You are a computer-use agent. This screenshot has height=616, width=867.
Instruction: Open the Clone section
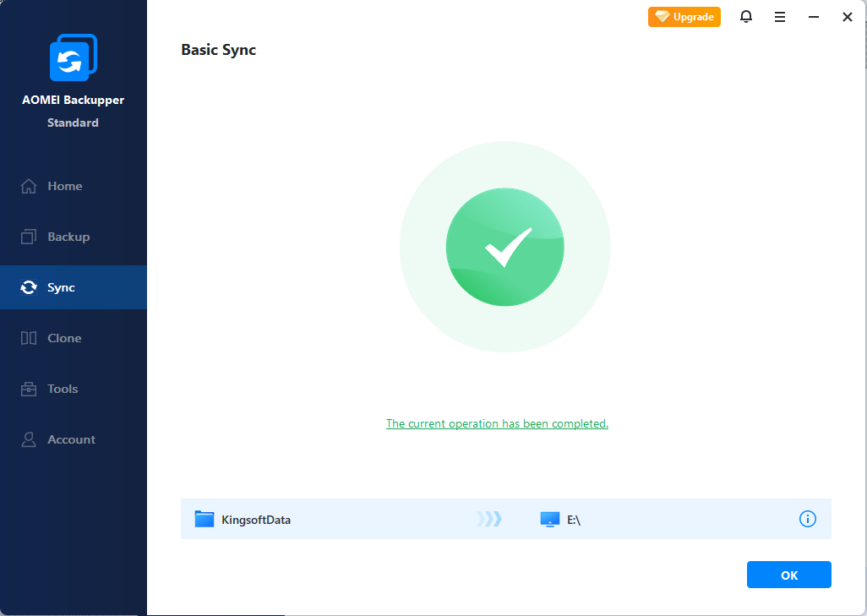pos(73,338)
